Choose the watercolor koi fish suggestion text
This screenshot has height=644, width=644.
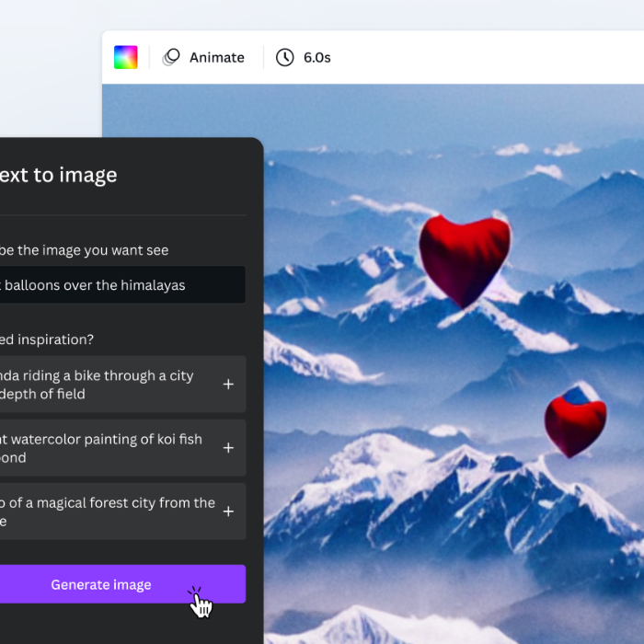(x=101, y=448)
